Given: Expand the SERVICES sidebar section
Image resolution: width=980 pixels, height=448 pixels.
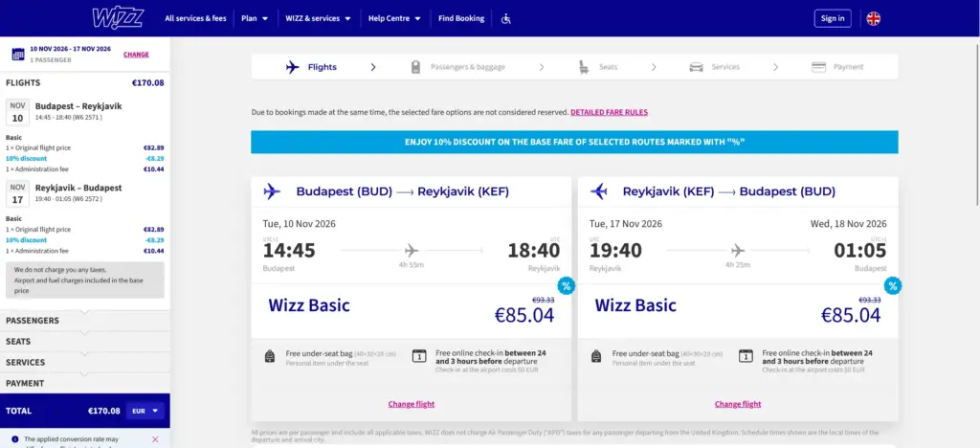Looking at the screenshot, I should click(x=85, y=363).
